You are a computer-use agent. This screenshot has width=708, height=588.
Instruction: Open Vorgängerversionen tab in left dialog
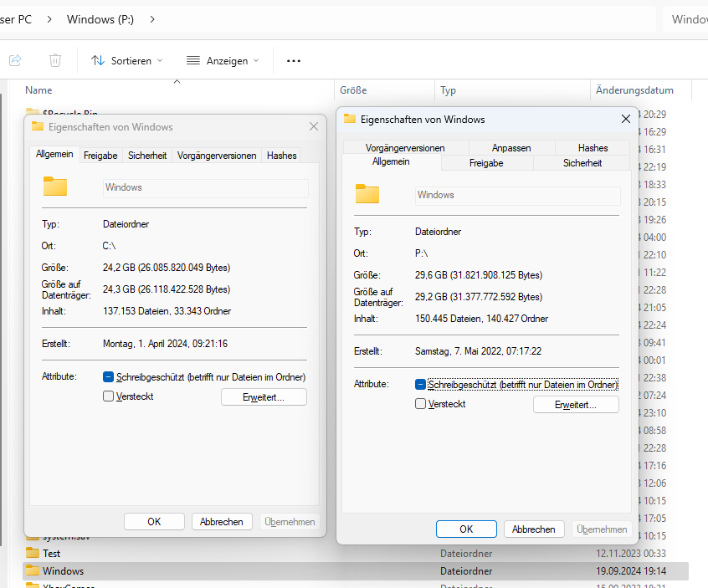point(217,156)
